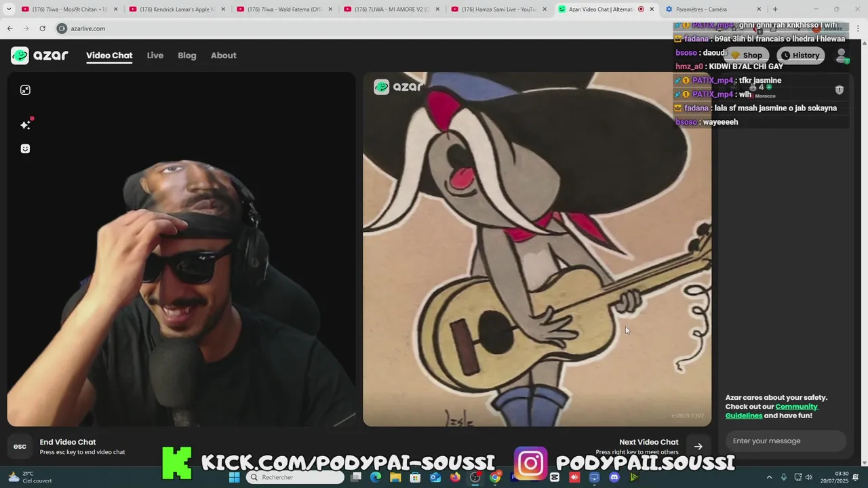Open the History button
This screenshot has width=868, height=488.
(800, 56)
